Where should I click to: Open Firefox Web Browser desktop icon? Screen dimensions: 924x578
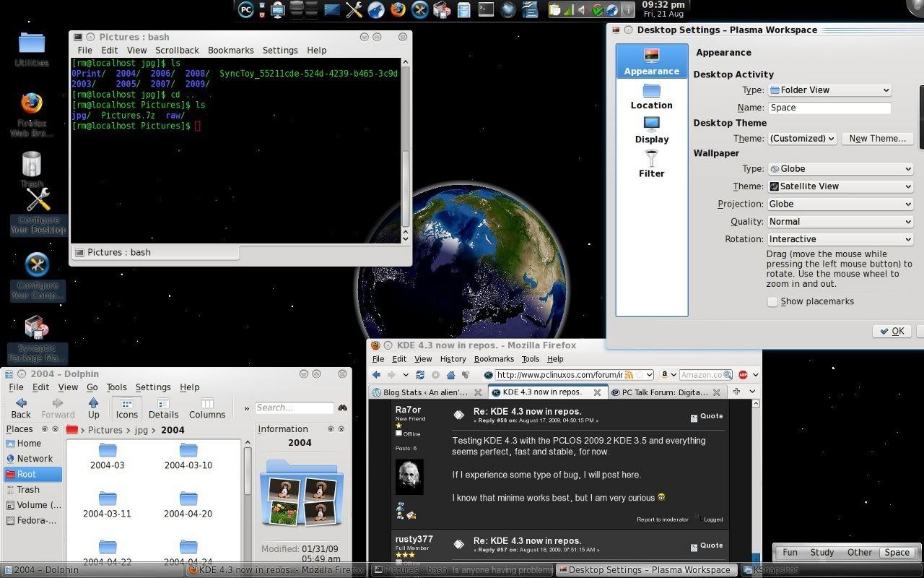[x=31, y=114]
